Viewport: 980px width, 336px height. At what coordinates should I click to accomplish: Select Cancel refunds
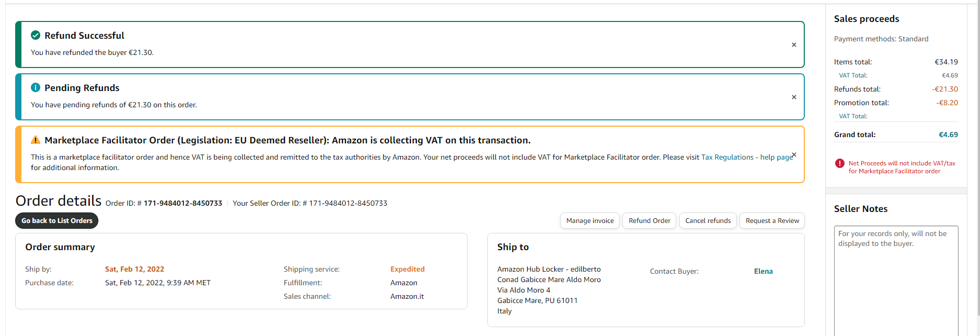(x=708, y=221)
